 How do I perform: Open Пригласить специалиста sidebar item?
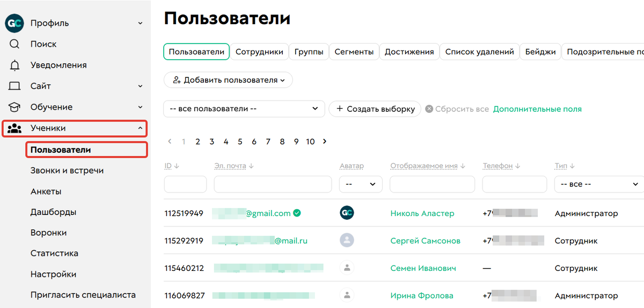[83, 295]
